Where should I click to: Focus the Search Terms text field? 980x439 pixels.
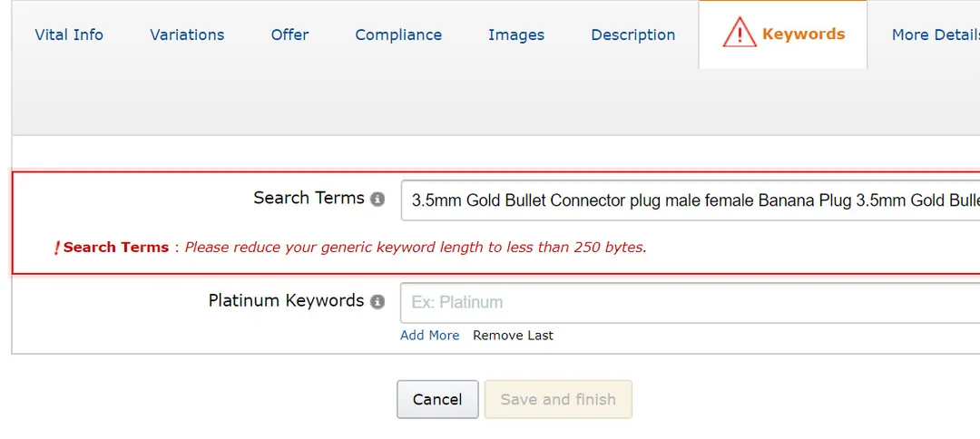[690, 200]
